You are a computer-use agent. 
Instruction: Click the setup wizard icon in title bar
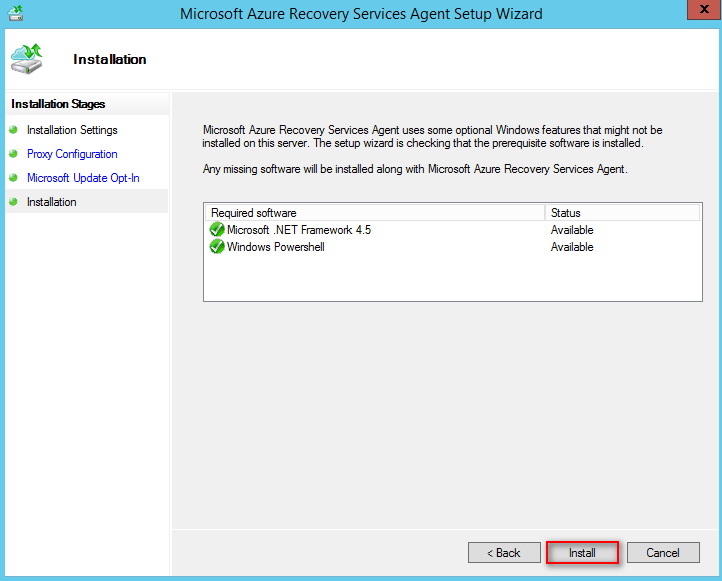click(16, 13)
